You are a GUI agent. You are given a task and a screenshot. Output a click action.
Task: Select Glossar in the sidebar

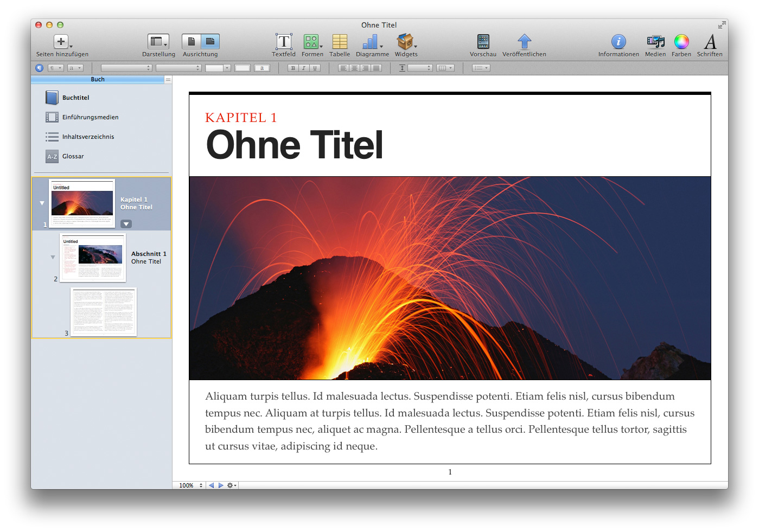coord(73,156)
